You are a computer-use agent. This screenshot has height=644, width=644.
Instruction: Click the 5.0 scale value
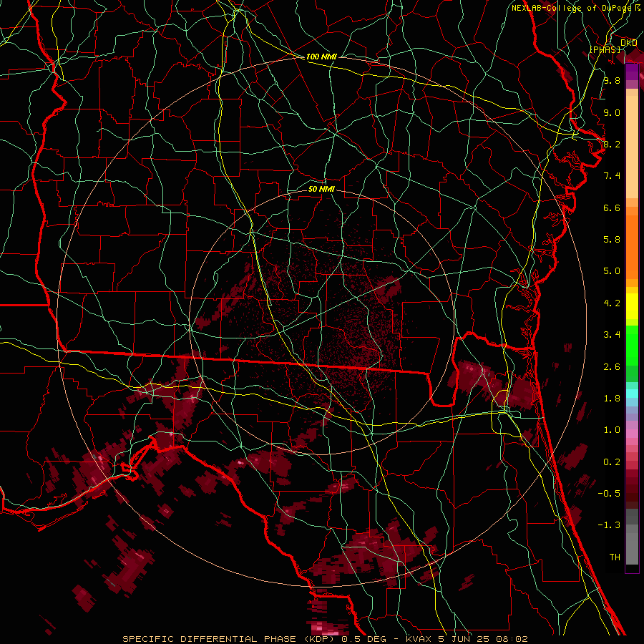pos(612,271)
